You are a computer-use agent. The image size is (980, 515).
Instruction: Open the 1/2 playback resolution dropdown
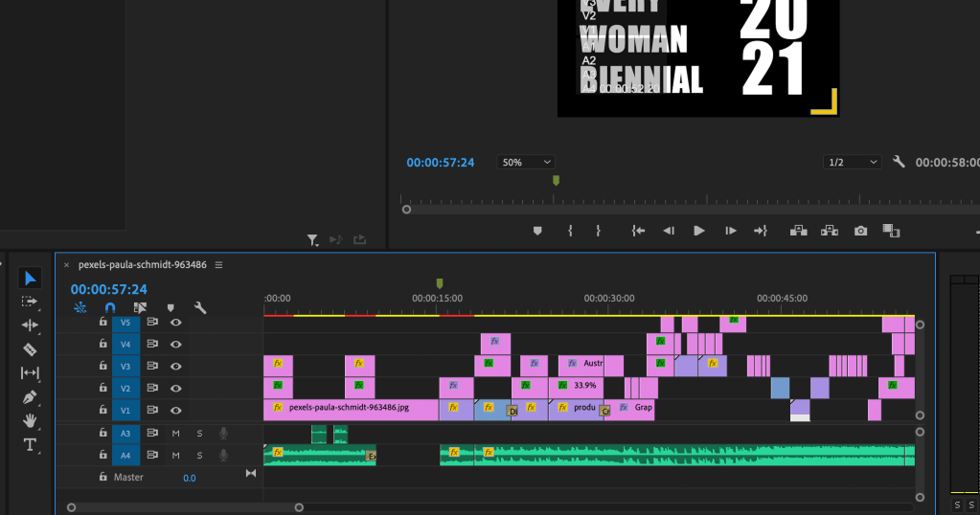pyautogui.click(x=853, y=163)
